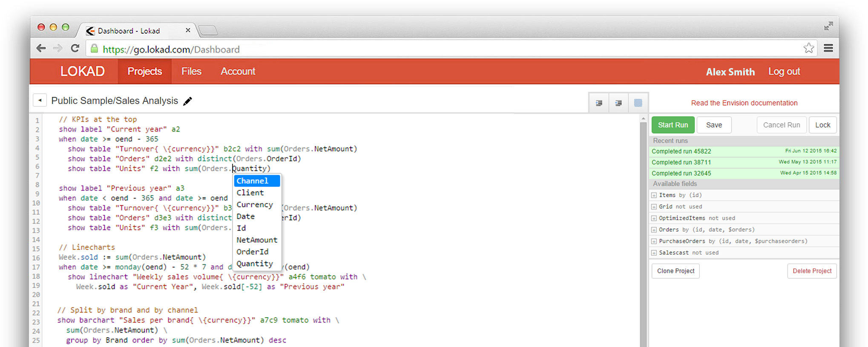
Task: Click the Alex Smith user name
Action: pyautogui.click(x=730, y=72)
